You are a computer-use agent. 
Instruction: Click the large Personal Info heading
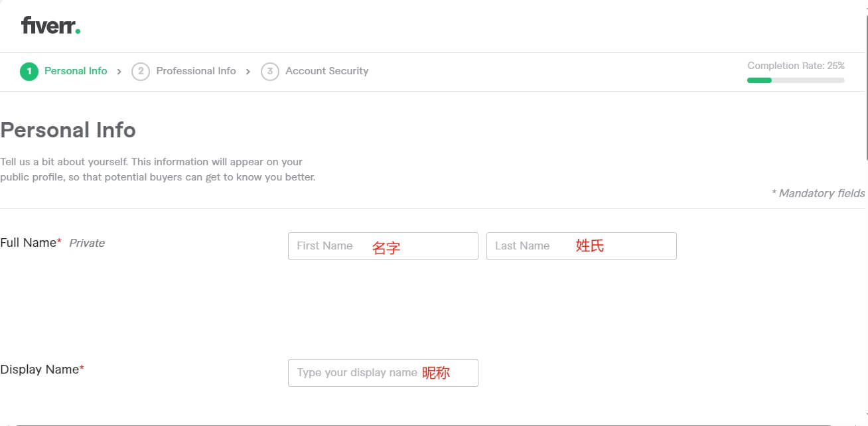[68, 130]
